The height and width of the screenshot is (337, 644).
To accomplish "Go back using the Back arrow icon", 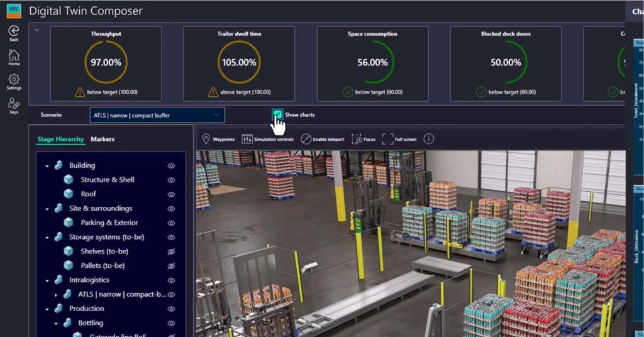I will (x=14, y=31).
